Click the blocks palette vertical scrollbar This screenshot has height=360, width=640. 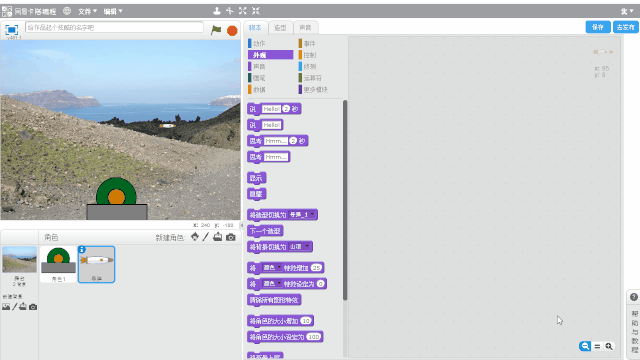coord(345,200)
